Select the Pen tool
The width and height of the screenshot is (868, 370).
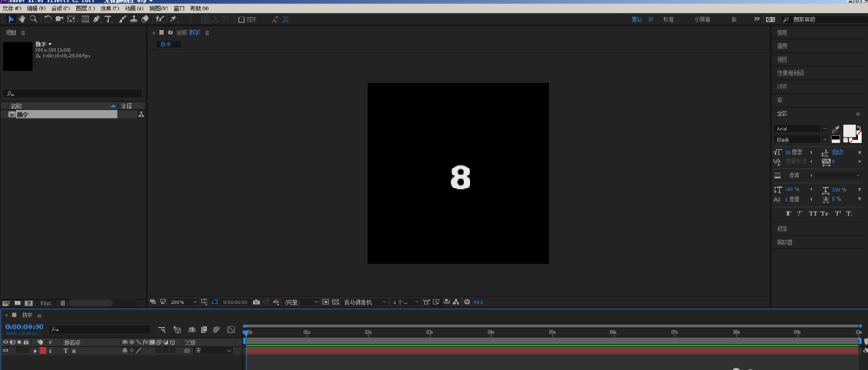pos(96,19)
